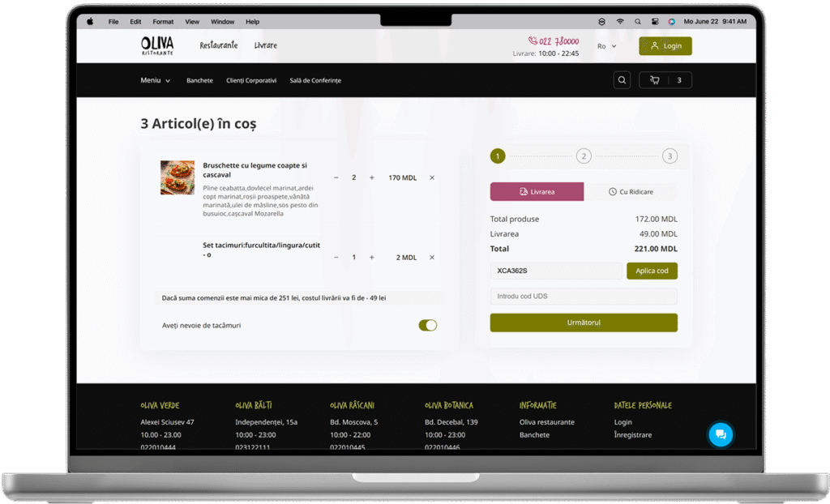Toggle the 'Aveți nevoie de tacâmuri' switch
The width and height of the screenshot is (830, 504).
(427, 325)
